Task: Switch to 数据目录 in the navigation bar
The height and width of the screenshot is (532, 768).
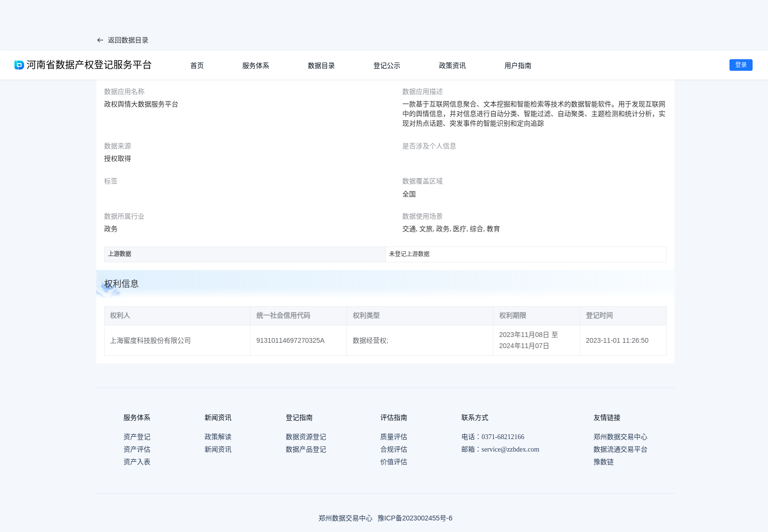Action: (321, 65)
